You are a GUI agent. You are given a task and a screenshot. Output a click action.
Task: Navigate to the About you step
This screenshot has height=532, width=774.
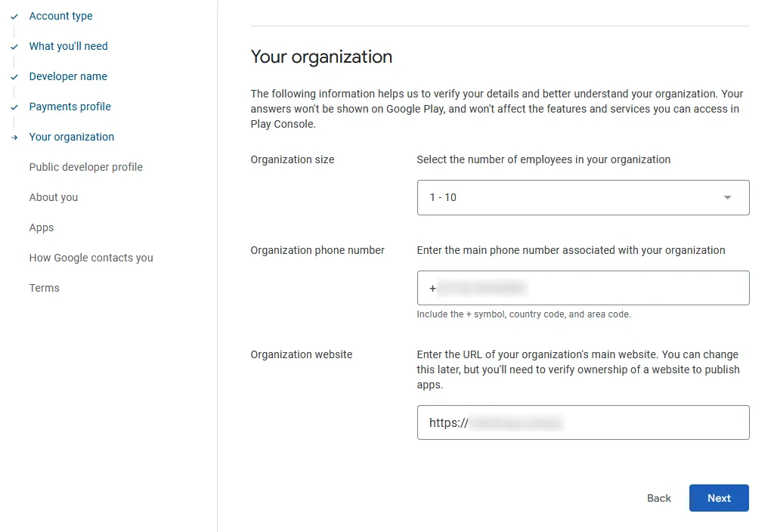[53, 197]
